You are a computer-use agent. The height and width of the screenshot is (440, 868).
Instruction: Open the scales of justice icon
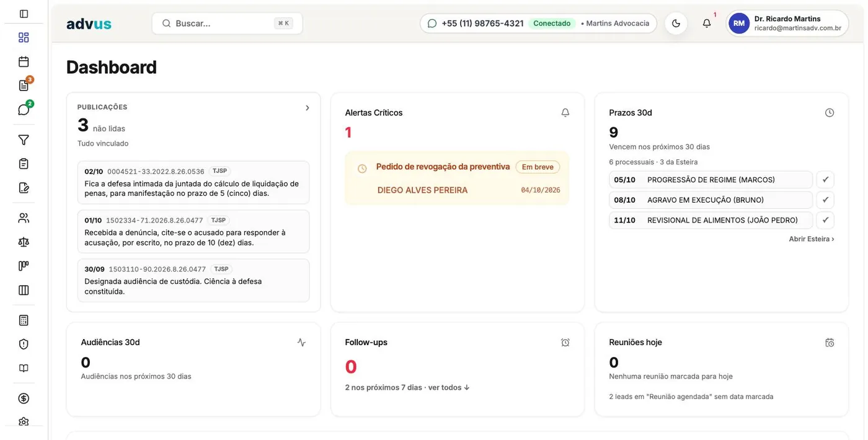pyautogui.click(x=24, y=242)
